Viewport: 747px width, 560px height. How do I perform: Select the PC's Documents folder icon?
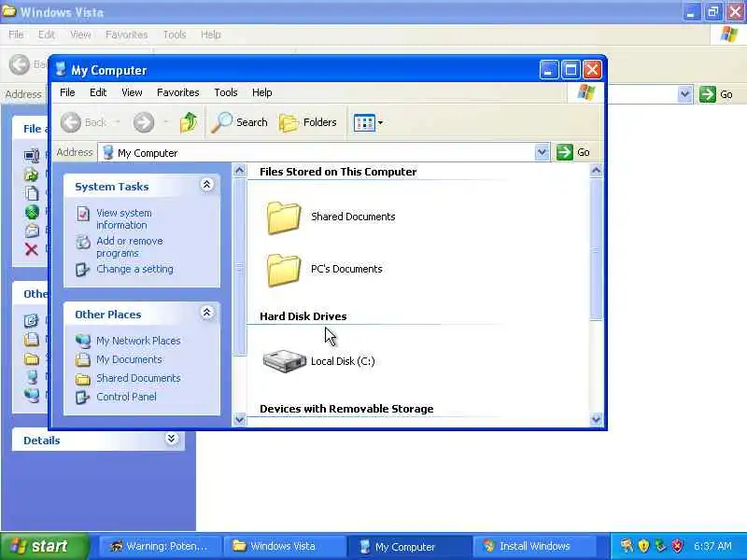284,270
